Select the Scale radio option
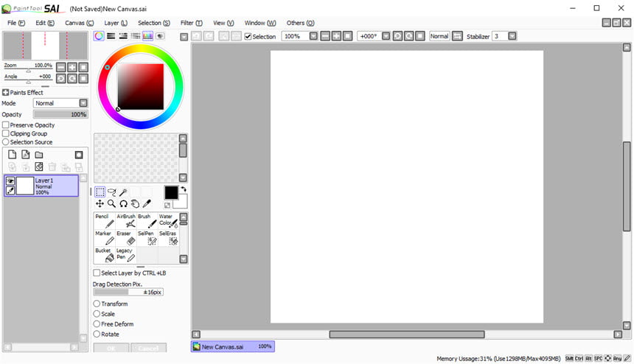Viewport: 634px width, 364px height. pyautogui.click(x=97, y=313)
